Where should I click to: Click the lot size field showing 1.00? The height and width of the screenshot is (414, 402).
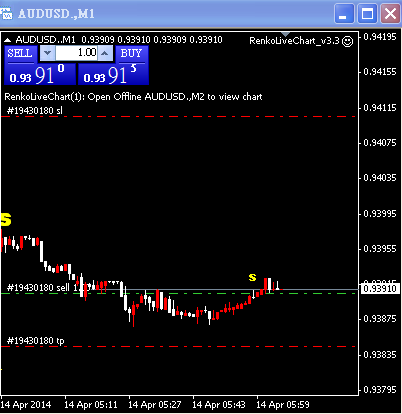tap(76, 53)
